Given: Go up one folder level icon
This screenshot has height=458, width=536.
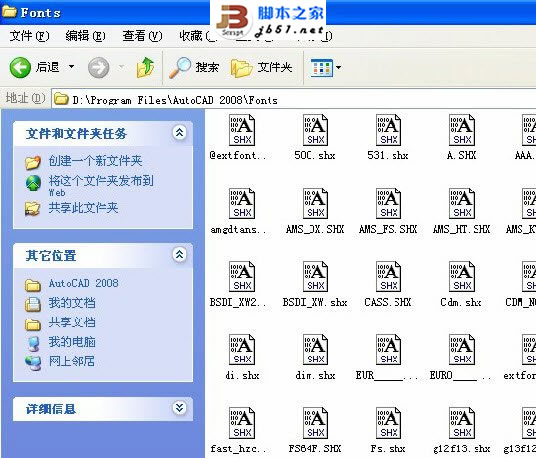Looking at the screenshot, I should click(146, 67).
